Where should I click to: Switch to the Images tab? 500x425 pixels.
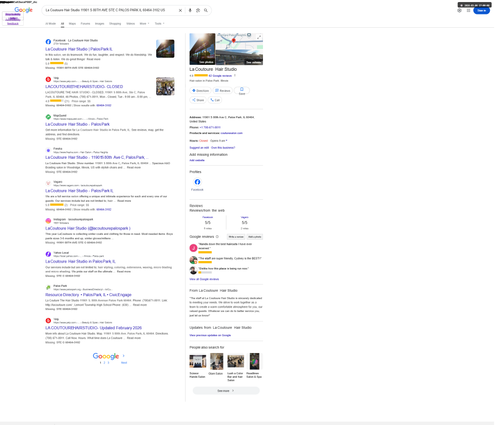point(100,24)
